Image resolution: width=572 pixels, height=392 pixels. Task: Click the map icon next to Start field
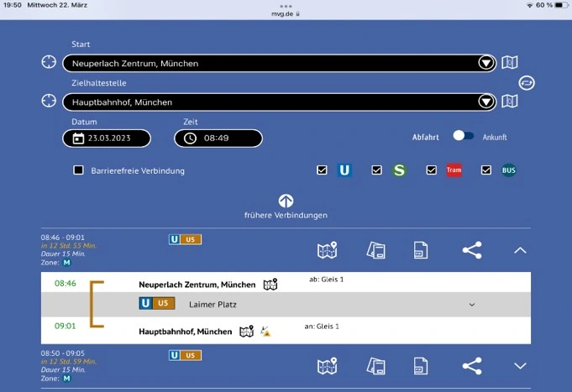[509, 63]
